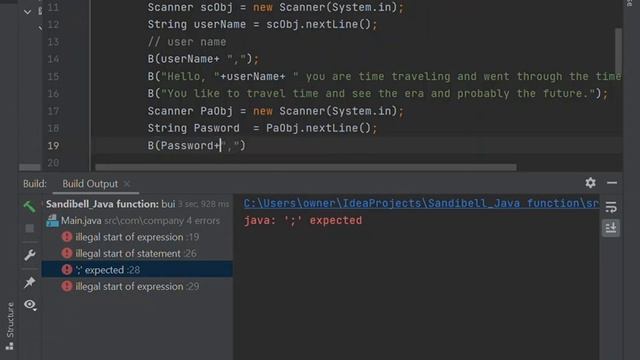Viewport: 640px width, 360px height.
Task: Click the project panel horizontal scrollbar
Action: tap(30, 167)
